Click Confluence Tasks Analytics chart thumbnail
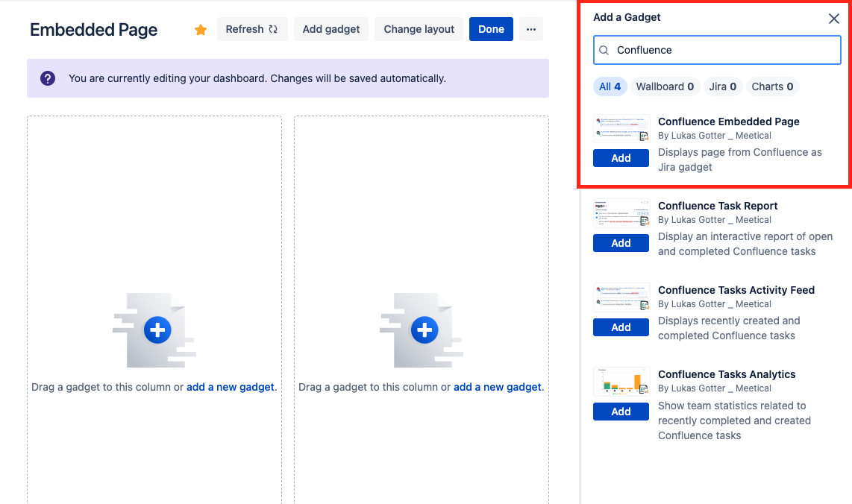The height and width of the screenshot is (504, 852). 621,381
